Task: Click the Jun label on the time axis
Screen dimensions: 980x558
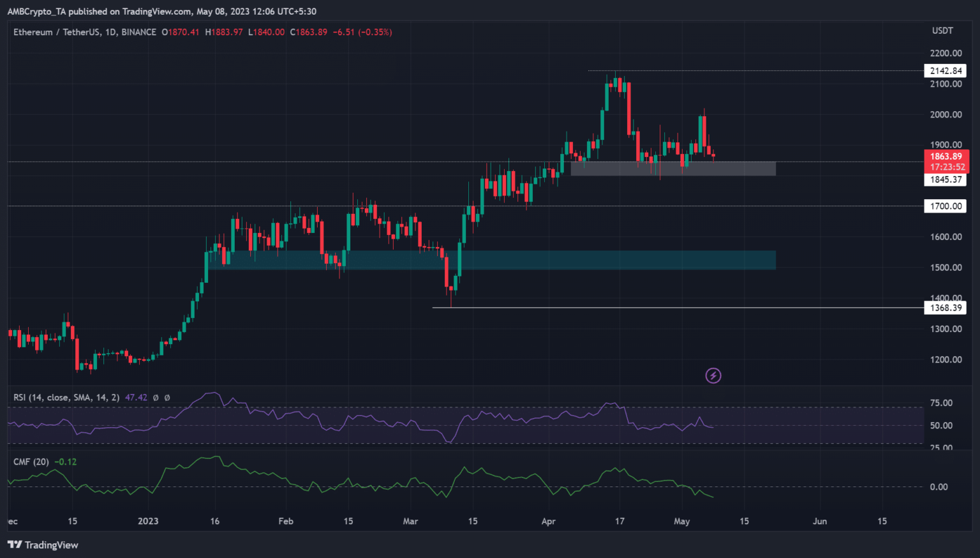Action: pyautogui.click(x=820, y=521)
